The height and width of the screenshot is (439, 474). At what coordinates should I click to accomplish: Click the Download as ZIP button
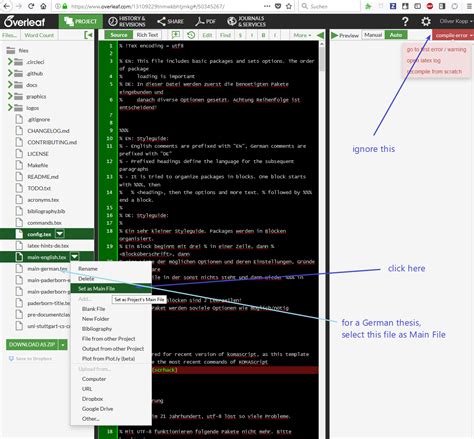pos(32,344)
